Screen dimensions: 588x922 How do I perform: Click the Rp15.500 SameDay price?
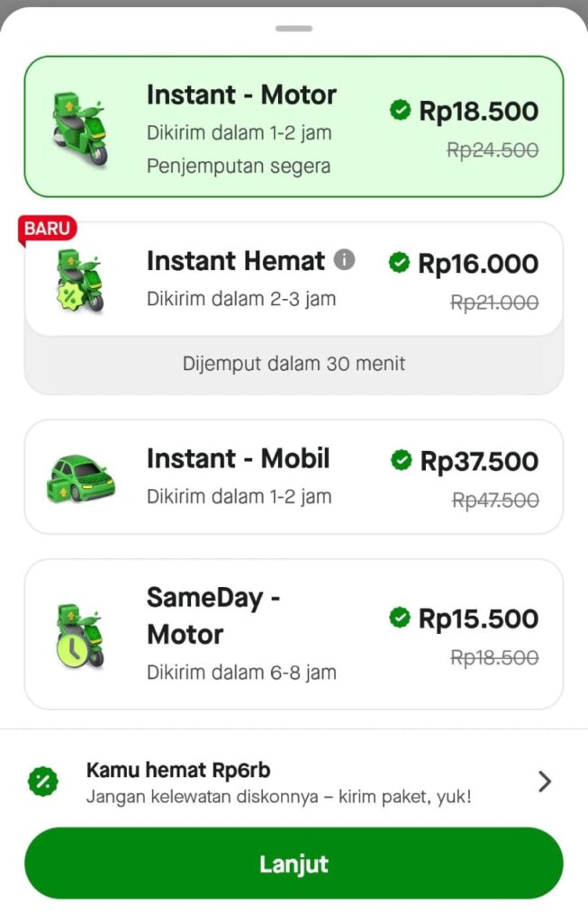(477, 619)
